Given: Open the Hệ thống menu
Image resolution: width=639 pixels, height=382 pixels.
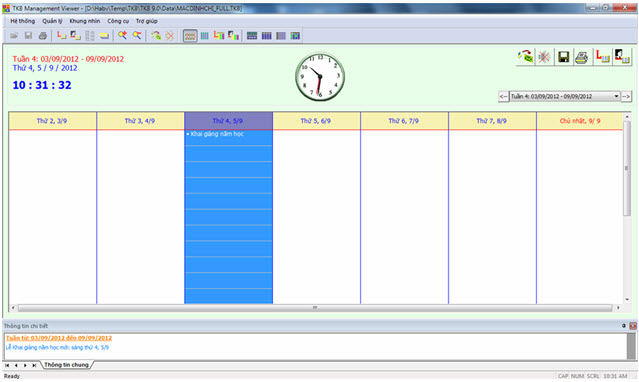Looking at the screenshot, I should pos(23,21).
